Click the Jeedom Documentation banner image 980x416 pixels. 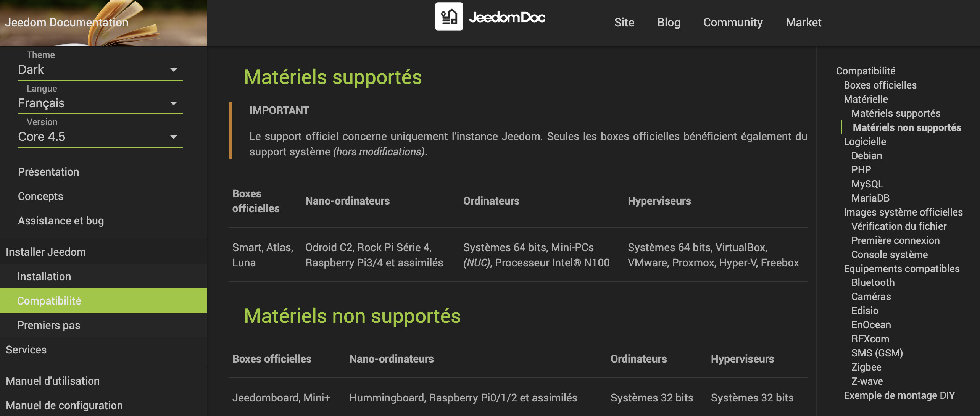tap(103, 23)
